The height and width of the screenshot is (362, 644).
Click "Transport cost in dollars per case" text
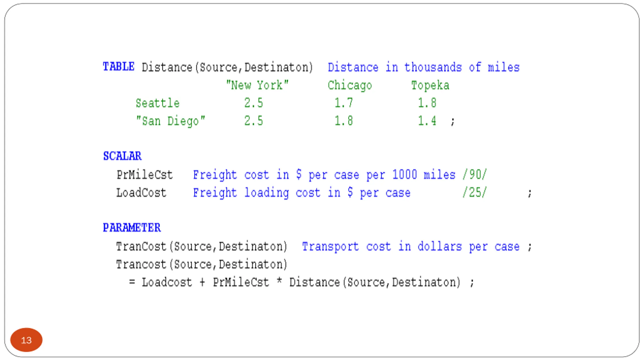(x=411, y=246)
